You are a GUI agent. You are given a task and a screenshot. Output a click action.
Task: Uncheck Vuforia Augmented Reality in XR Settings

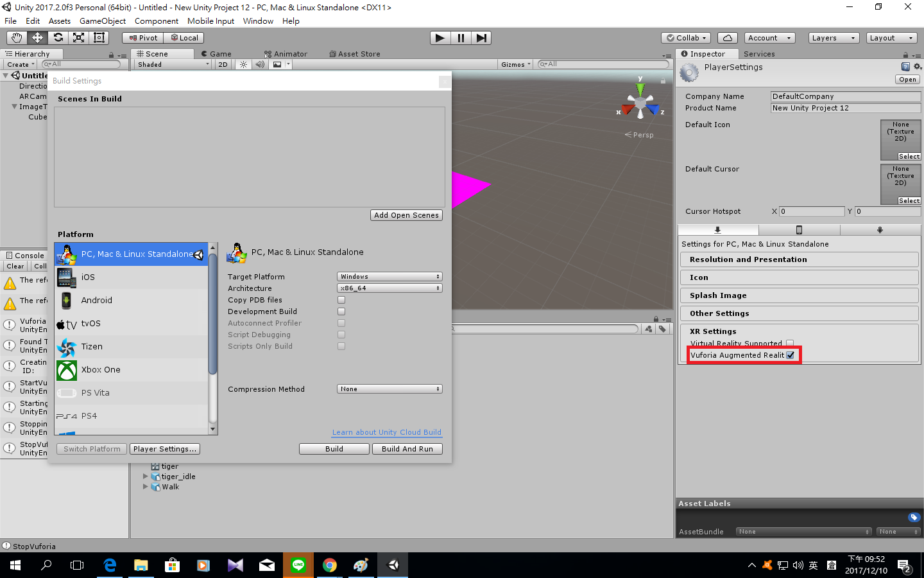click(x=791, y=355)
